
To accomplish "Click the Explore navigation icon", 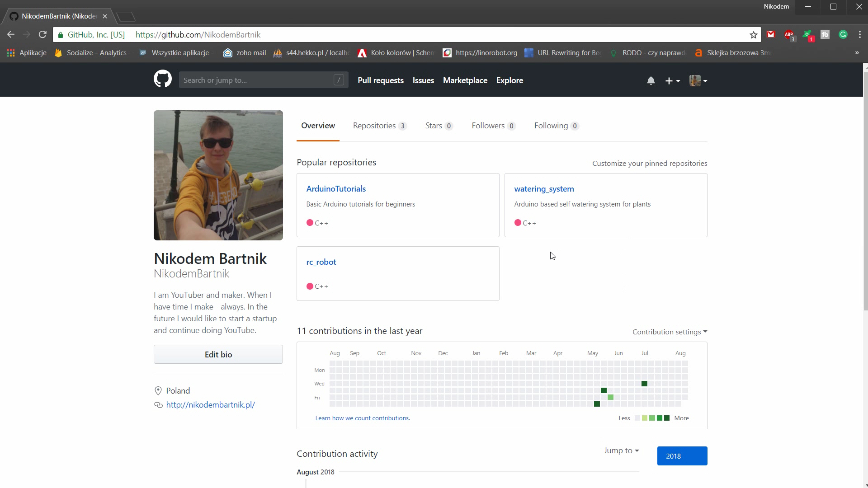I will [509, 80].
